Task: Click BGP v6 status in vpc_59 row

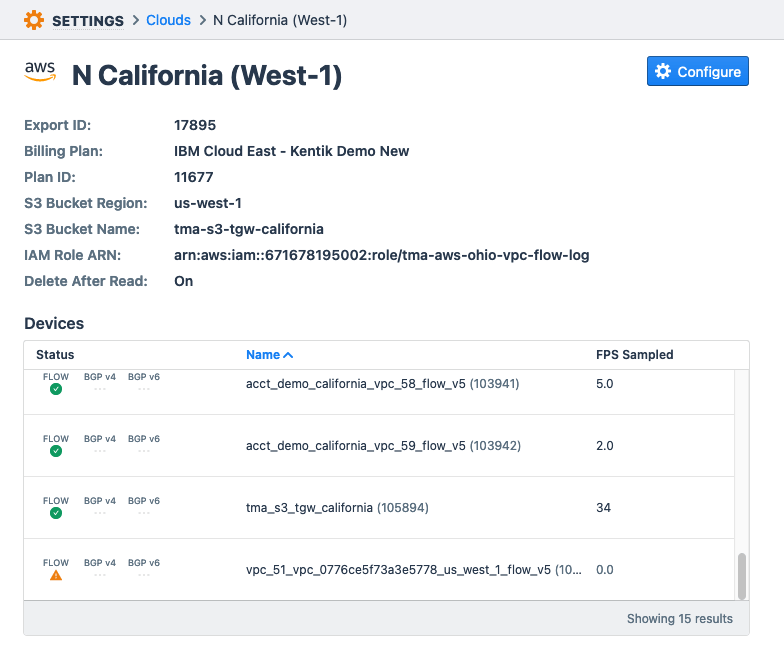Action: 144,444
